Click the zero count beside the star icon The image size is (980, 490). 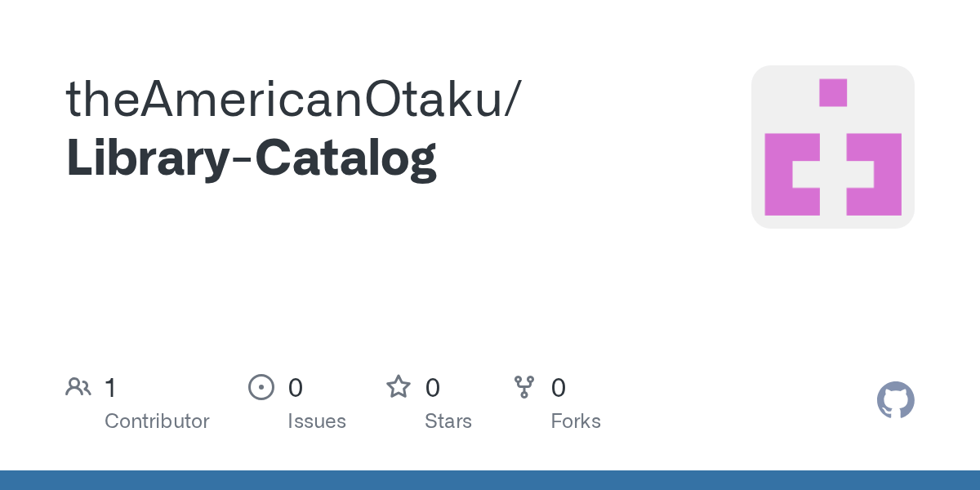pyautogui.click(x=433, y=387)
